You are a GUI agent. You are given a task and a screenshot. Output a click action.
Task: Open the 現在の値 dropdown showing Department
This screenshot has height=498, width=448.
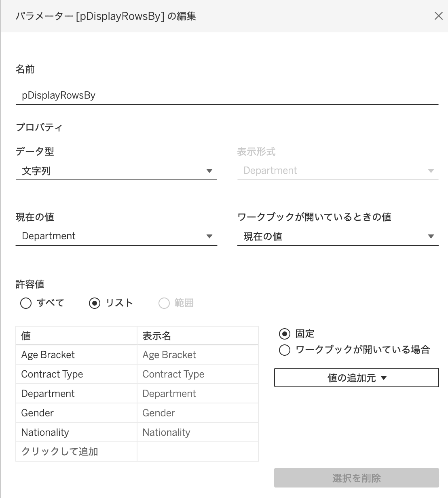tap(116, 236)
